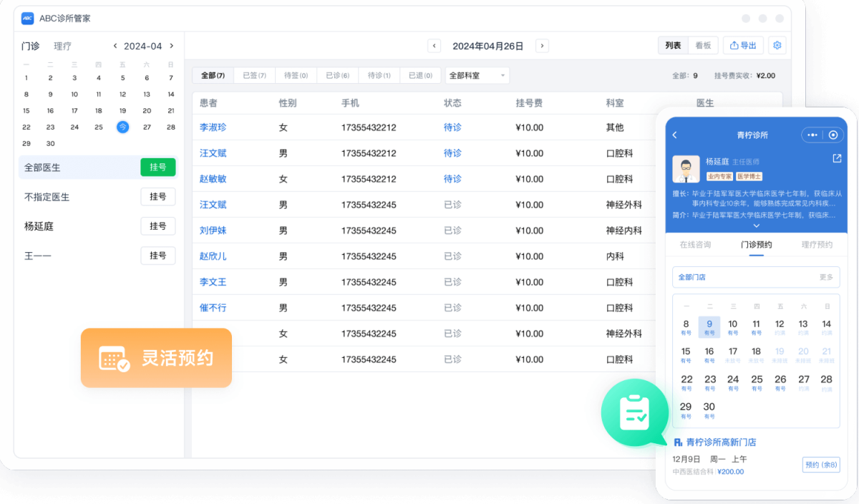859x504 pixels.
Task: Open the mini-program three-dots menu
Action: pyautogui.click(x=812, y=135)
